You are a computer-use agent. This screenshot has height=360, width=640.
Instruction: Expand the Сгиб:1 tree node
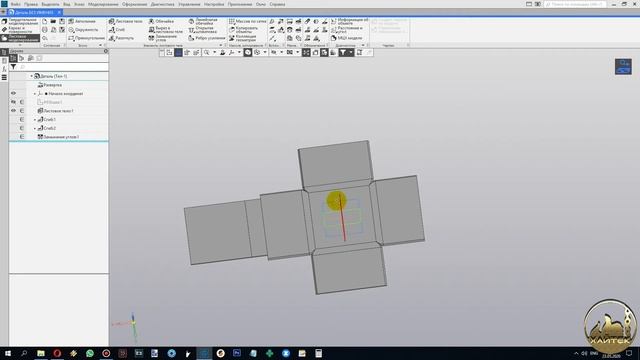[x=35, y=120]
